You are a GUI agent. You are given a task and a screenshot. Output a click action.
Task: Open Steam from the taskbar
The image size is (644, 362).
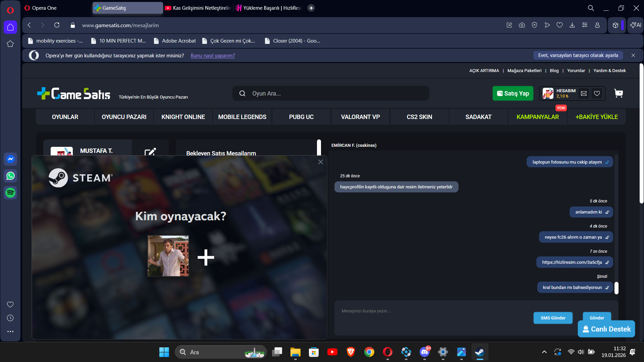[x=480, y=352]
